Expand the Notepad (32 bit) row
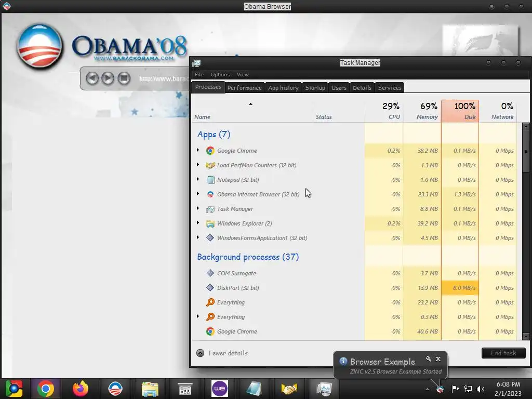The width and height of the screenshot is (532, 399). coord(198,179)
